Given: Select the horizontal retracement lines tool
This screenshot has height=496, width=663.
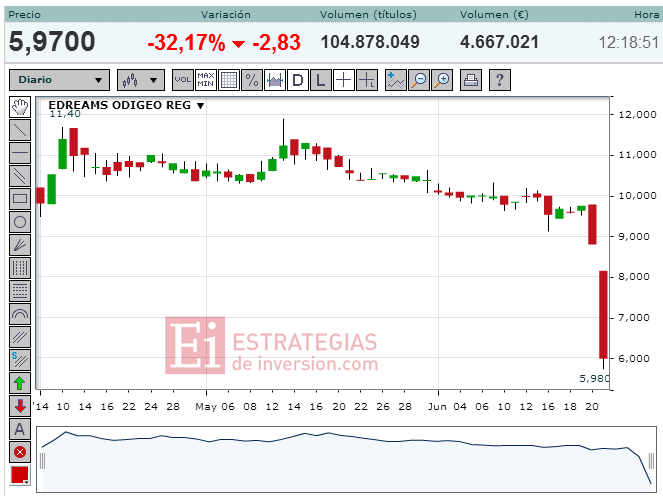Looking at the screenshot, I should [20, 291].
